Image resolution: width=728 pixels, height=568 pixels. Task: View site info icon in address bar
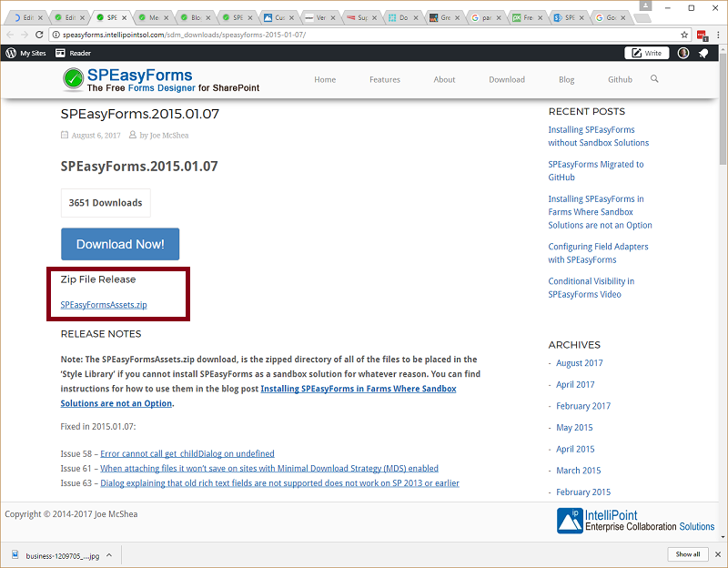56,35
